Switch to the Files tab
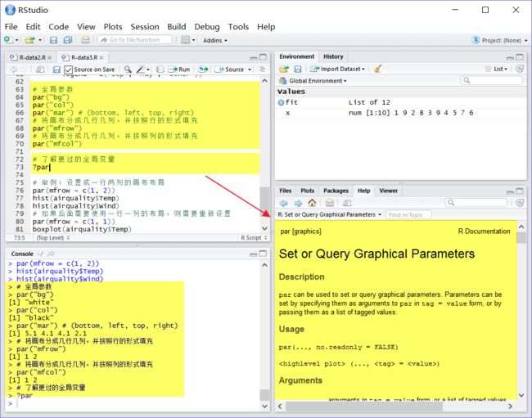Image resolution: width=532 pixels, height=418 pixels. (286, 191)
